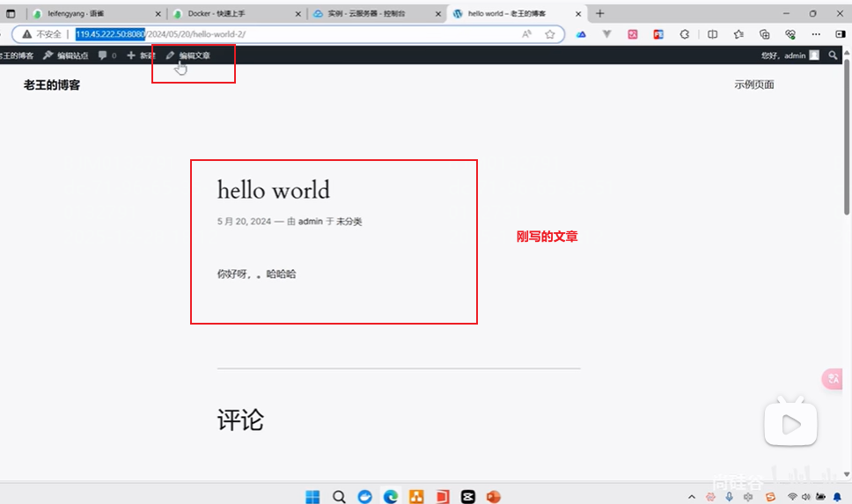Close the Docker 快速上手 tab

[x=297, y=14]
